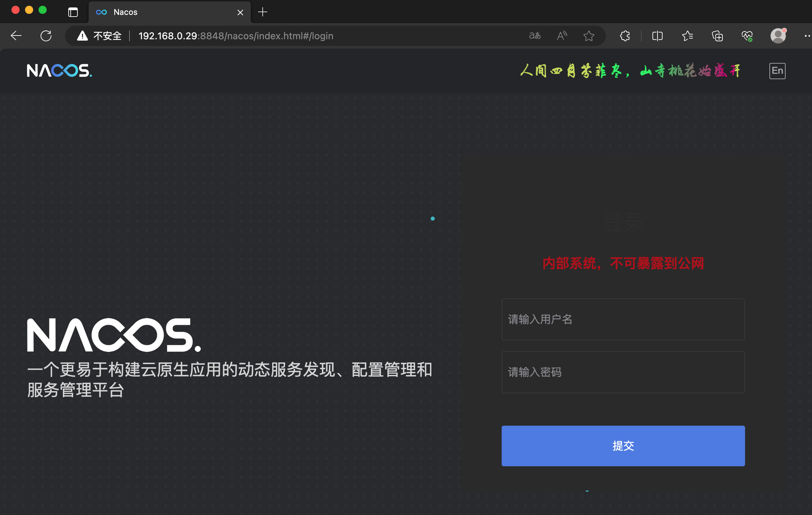The height and width of the screenshot is (515, 812).
Task: Open the browser Extensions puzzle icon
Action: click(625, 36)
